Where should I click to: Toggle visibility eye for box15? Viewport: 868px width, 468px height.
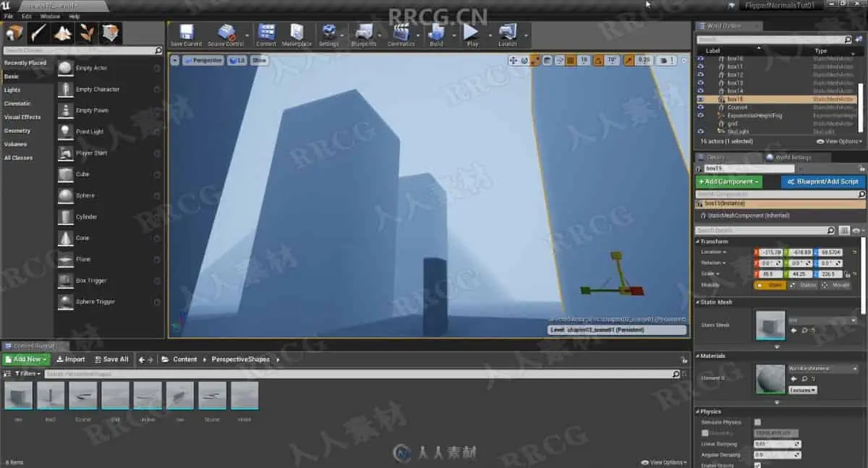(700, 99)
